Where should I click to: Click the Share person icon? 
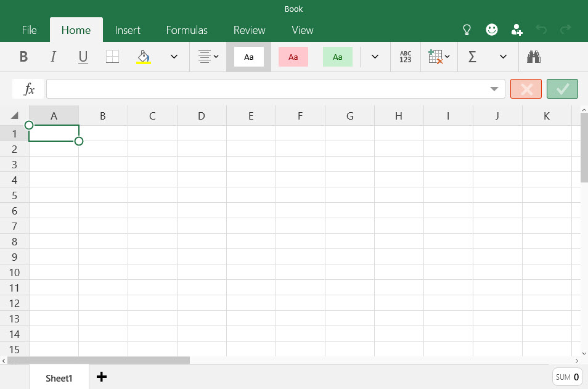tap(517, 30)
